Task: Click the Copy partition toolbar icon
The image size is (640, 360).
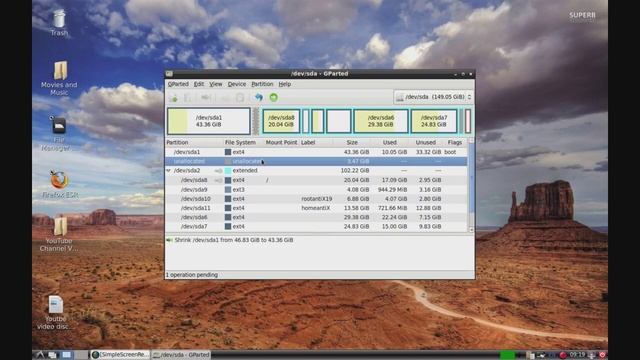Action: tap(226, 98)
